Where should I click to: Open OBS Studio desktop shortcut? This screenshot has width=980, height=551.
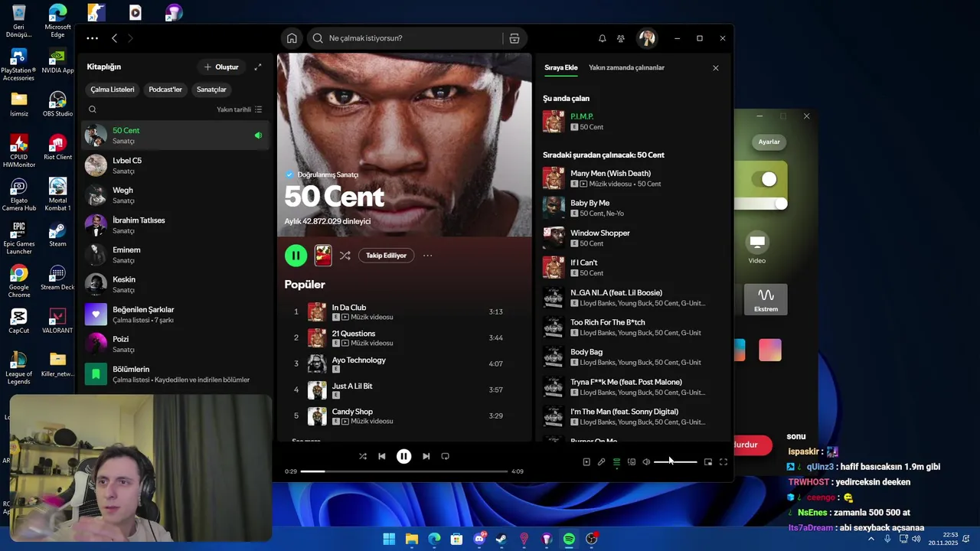point(57,105)
